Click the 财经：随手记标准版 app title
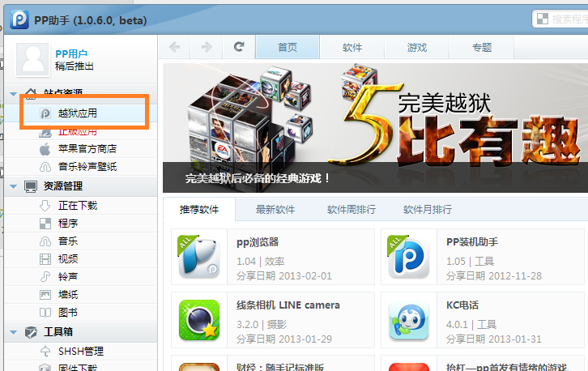 click(x=280, y=367)
